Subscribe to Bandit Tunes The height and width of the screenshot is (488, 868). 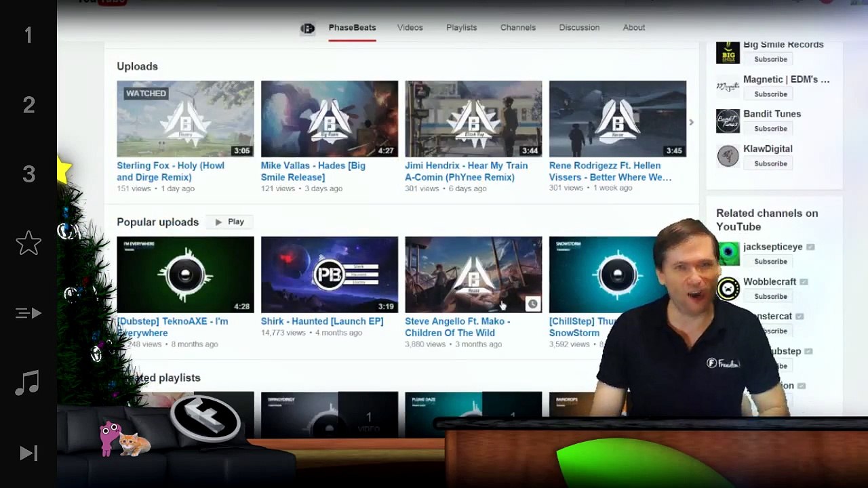(770, 129)
